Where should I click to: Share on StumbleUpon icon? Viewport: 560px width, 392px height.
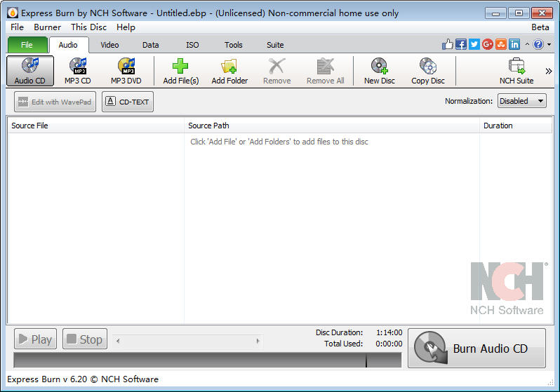click(x=501, y=44)
